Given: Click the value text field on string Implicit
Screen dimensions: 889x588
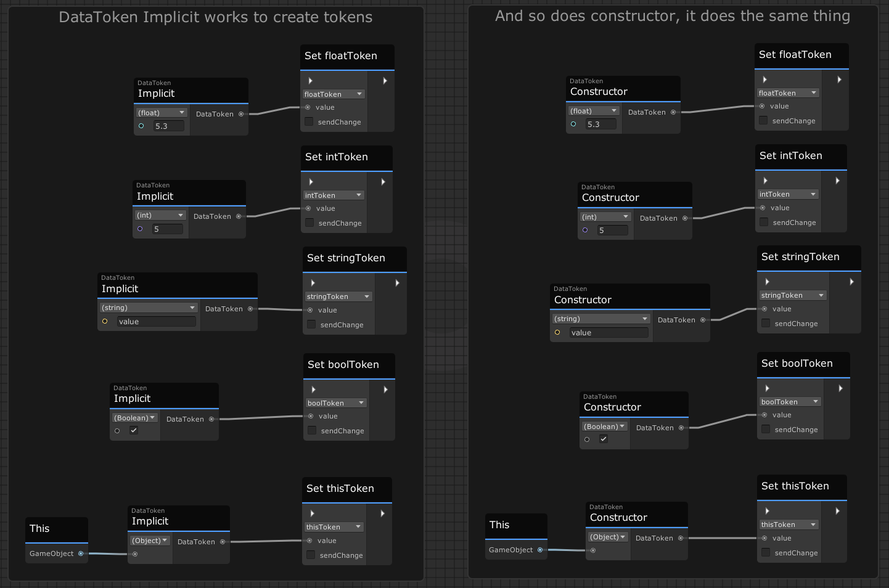Looking at the screenshot, I should tap(156, 322).
